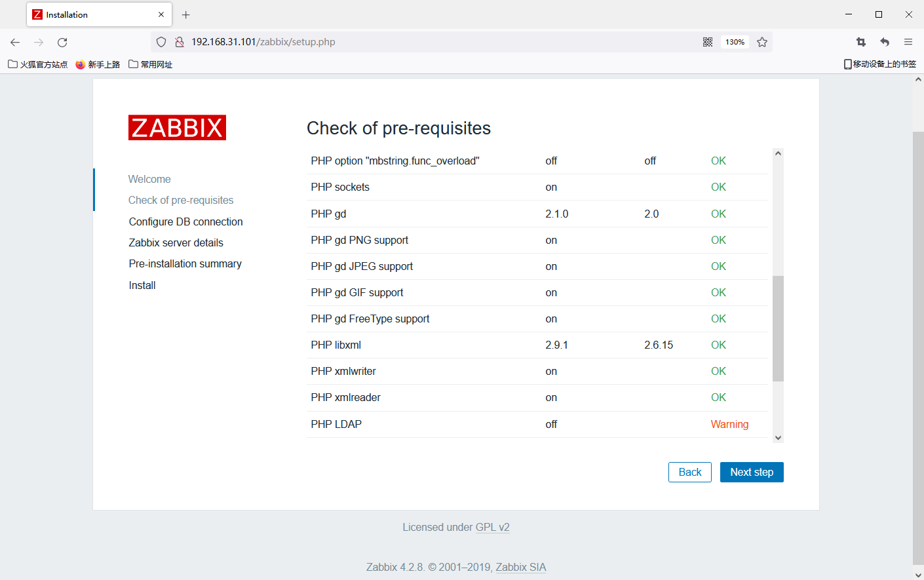Click the insecure connection padlock icon

[x=178, y=41]
